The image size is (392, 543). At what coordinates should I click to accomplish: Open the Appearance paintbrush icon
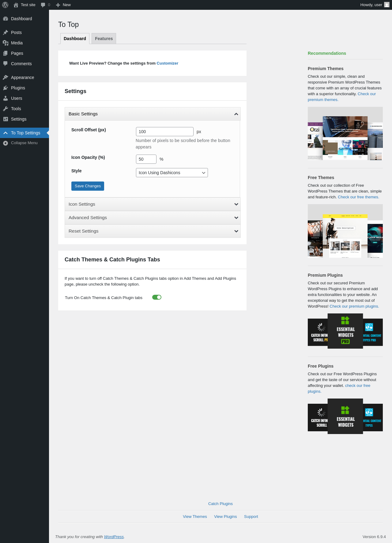(x=6, y=77)
